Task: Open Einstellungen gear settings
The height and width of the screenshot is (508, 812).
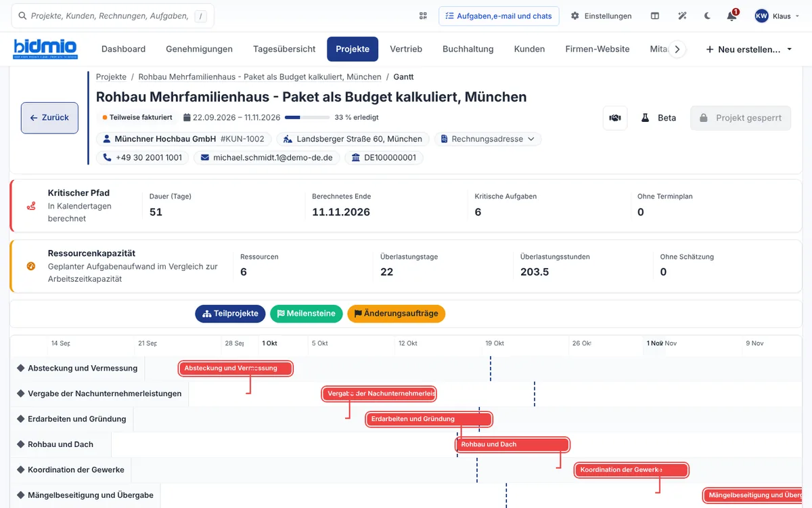Action: click(602, 16)
